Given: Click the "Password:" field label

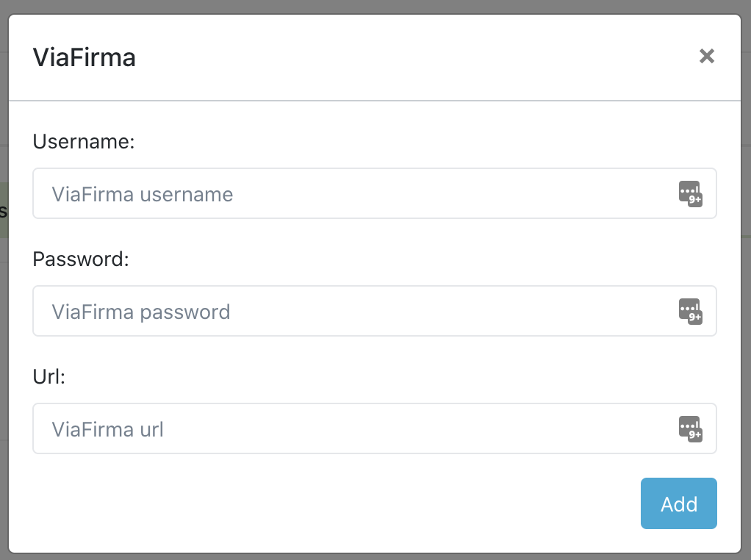Looking at the screenshot, I should pyautogui.click(x=81, y=259).
